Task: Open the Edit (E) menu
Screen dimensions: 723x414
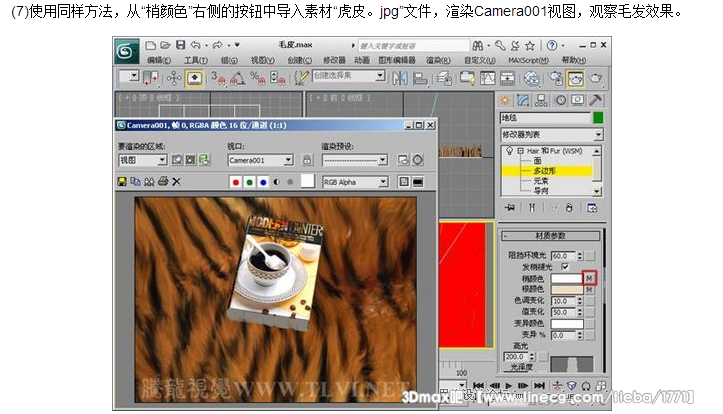Action: click(159, 60)
